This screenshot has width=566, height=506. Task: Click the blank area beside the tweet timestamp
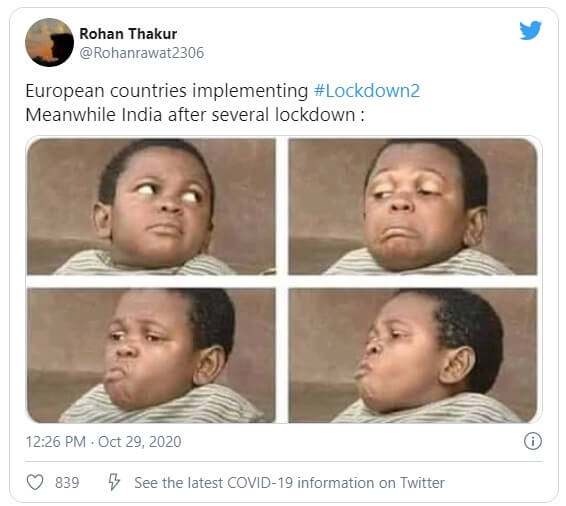coord(350,442)
